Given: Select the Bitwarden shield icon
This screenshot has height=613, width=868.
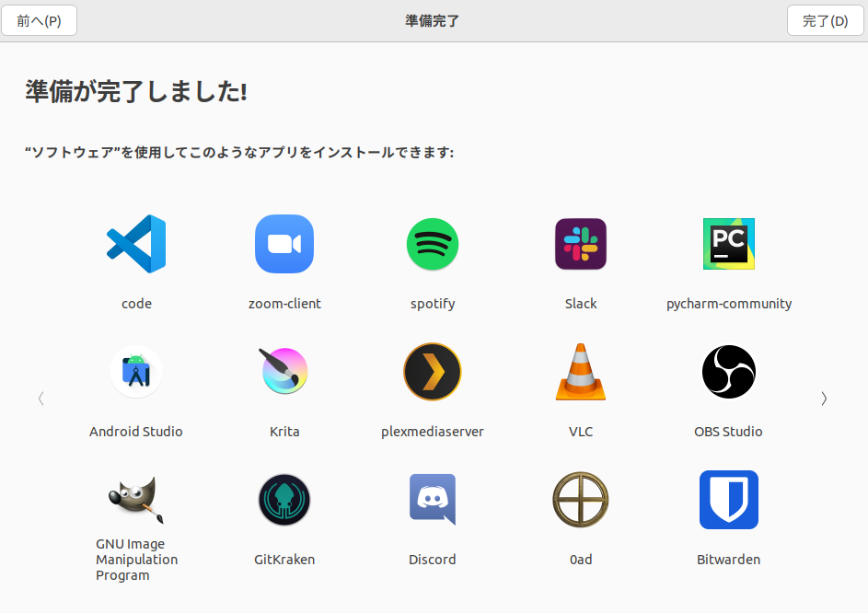Looking at the screenshot, I should [728, 500].
